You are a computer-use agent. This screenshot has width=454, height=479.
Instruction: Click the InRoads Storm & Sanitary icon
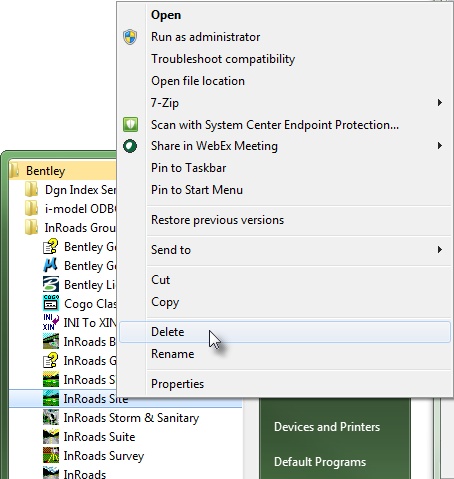point(51,417)
